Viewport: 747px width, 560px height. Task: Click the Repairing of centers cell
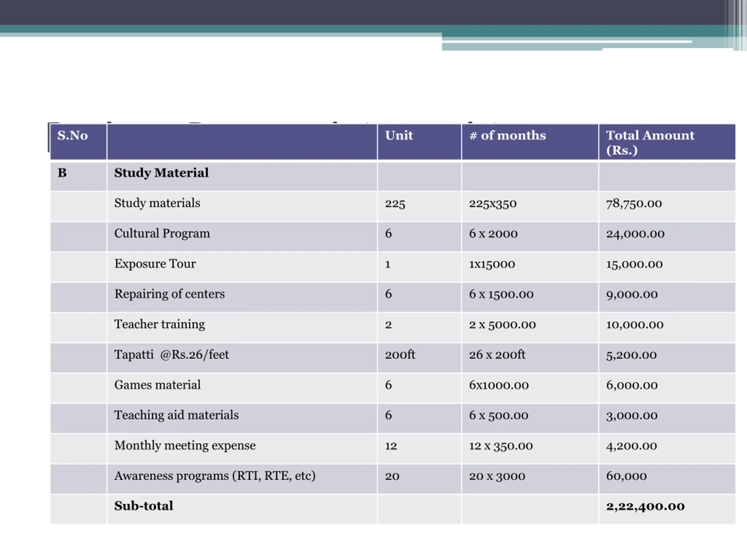169,294
